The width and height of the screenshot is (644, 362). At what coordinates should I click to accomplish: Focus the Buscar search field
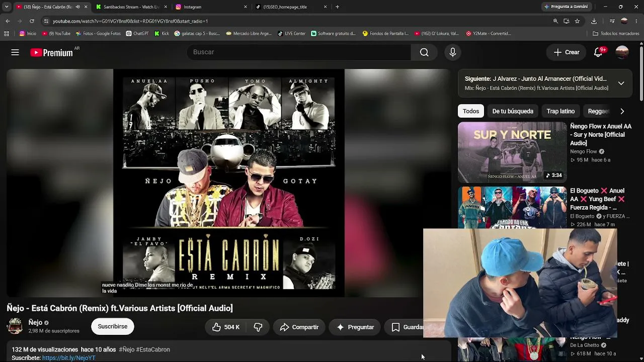tap(299, 52)
